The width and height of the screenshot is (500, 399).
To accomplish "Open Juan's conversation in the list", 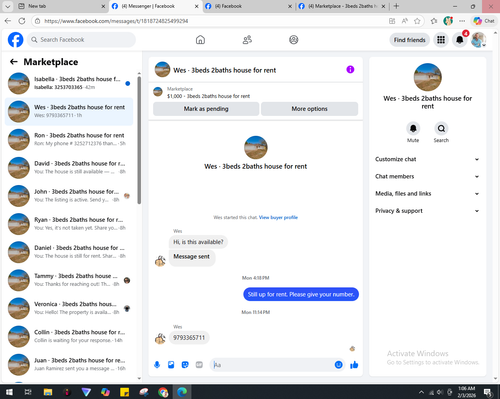I will coord(69,365).
